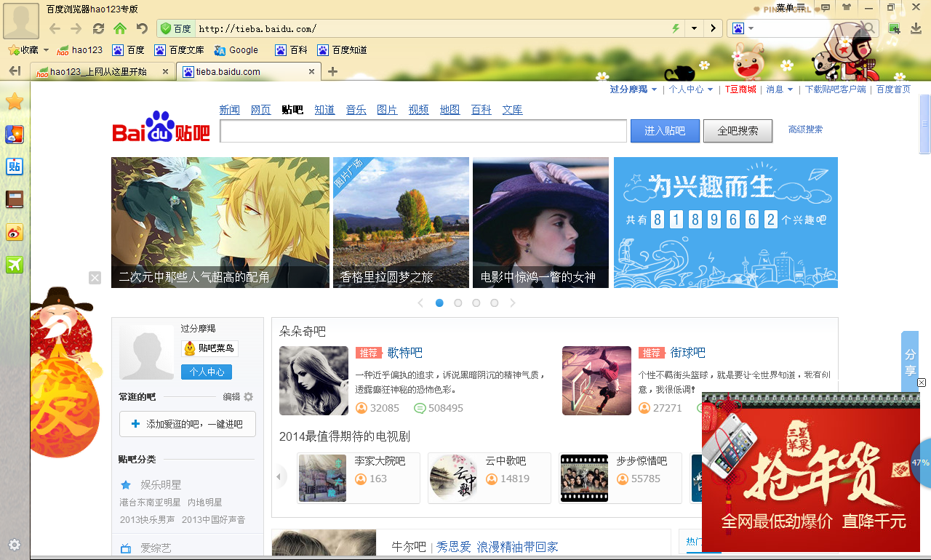Open the 二次元中那些人气超高的配角 banner
Image resolution: width=931 pixels, height=560 pixels.
pos(220,223)
